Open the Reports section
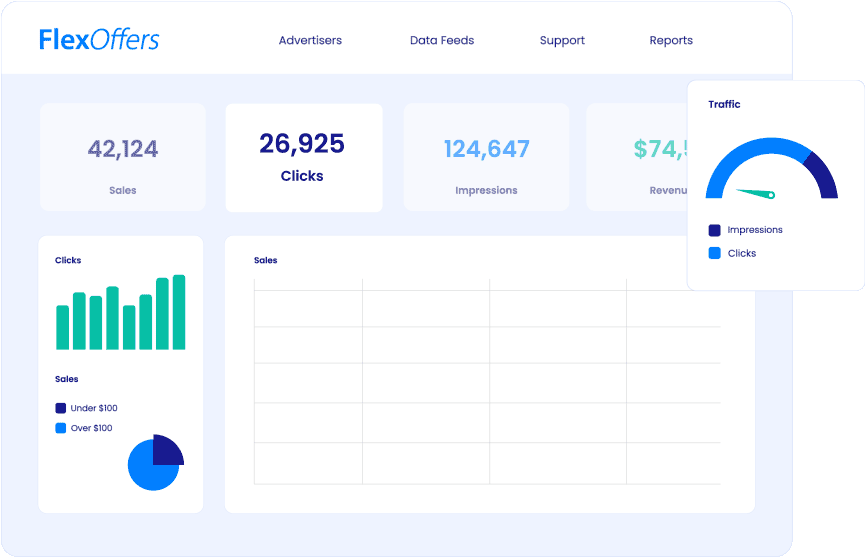This screenshot has width=866, height=558. point(671,41)
